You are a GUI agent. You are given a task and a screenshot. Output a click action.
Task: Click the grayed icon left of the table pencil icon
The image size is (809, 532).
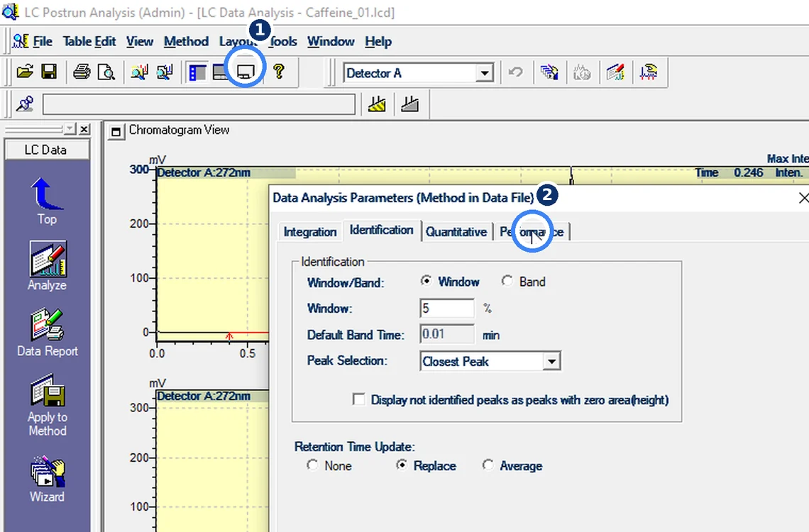coord(582,72)
